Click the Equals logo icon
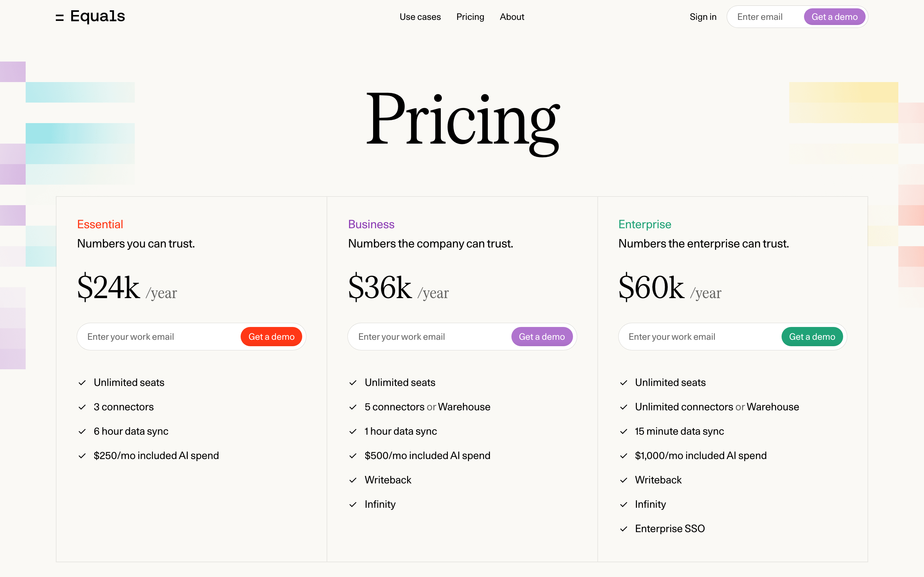The width and height of the screenshot is (924, 577). coord(60,18)
